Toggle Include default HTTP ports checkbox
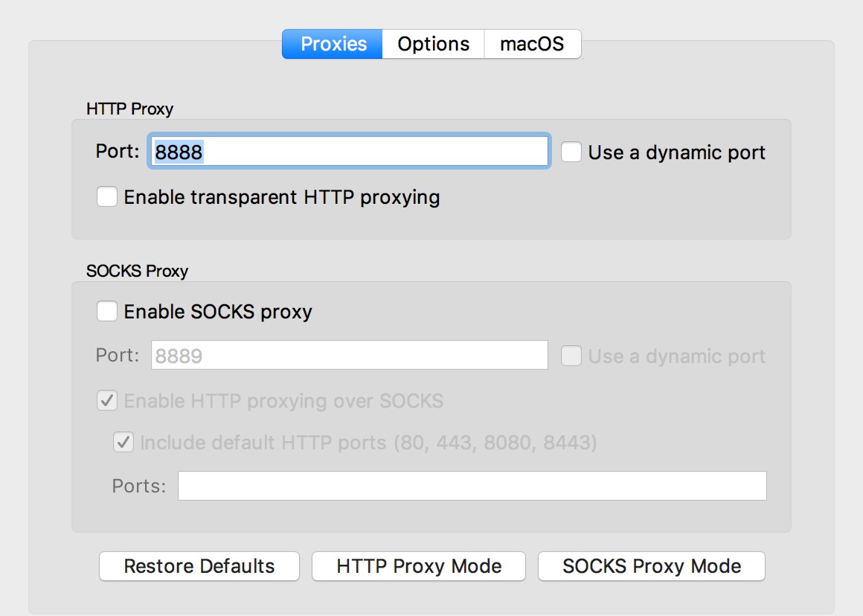863x616 pixels. [x=123, y=442]
